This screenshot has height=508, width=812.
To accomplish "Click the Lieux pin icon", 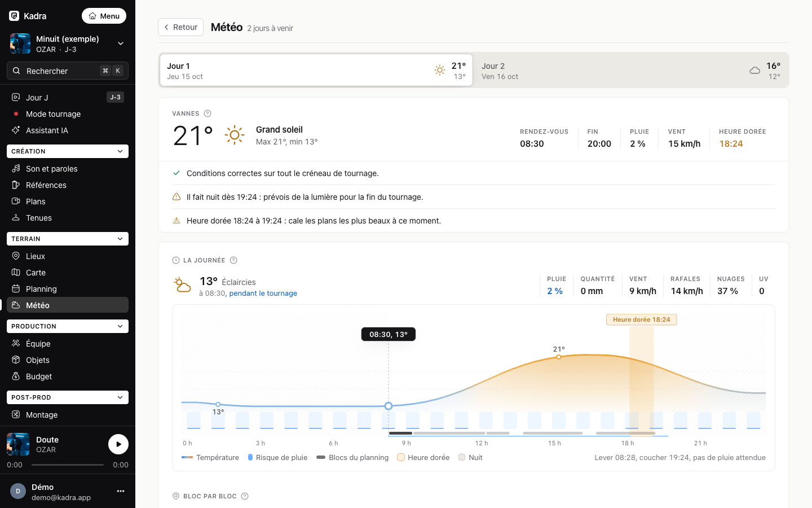I will pyautogui.click(x=16, y=256).
